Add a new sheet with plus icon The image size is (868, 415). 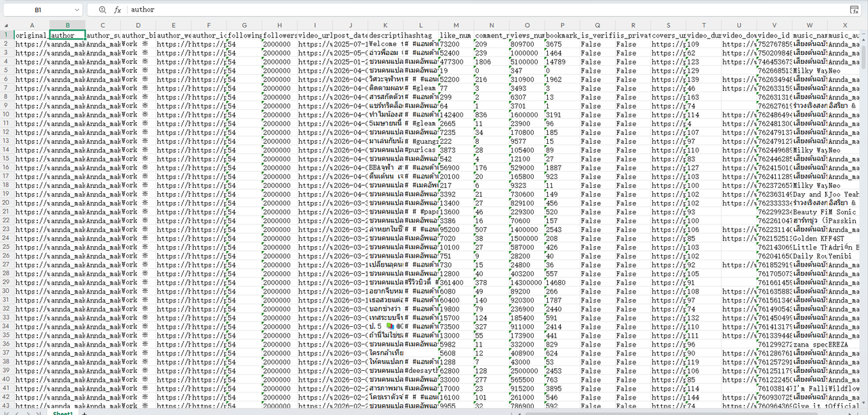point(85,413)
